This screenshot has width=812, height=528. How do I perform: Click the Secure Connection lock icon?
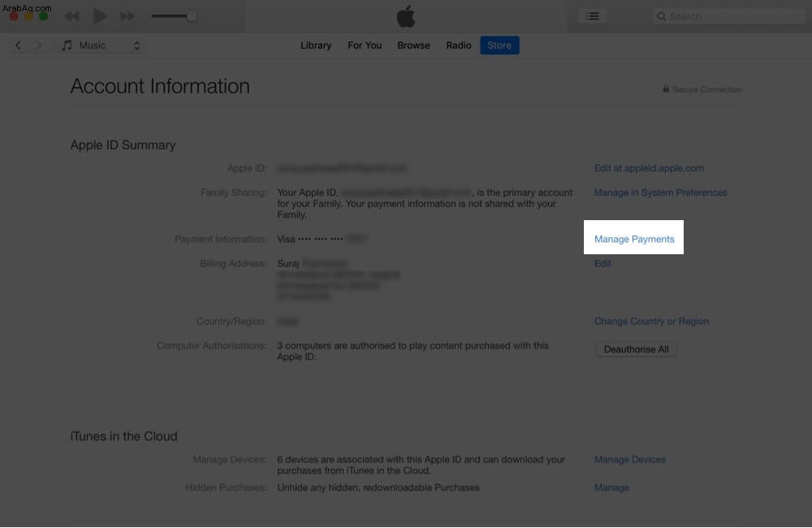coord(666,89)
